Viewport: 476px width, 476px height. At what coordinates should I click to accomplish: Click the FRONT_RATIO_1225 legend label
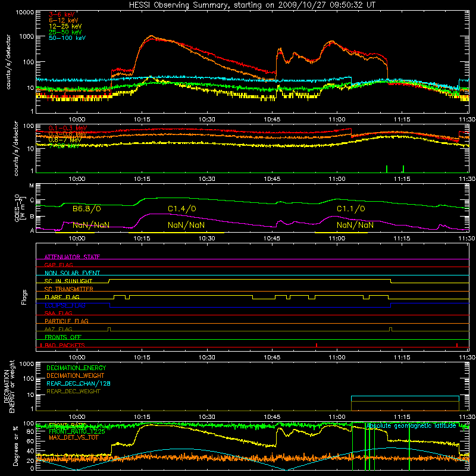pyautogui.click(x=77, y=431)
